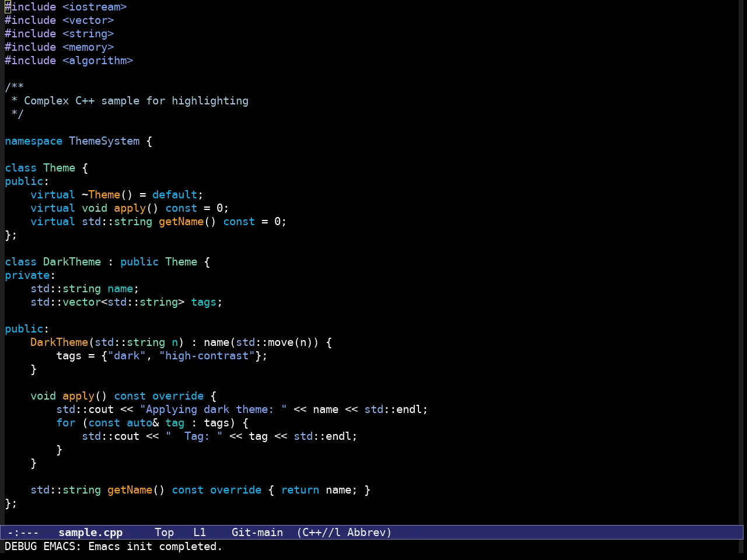Click the string literal "high-contrast"
This screenshot has height=560, width=747.
pos(207,356)
